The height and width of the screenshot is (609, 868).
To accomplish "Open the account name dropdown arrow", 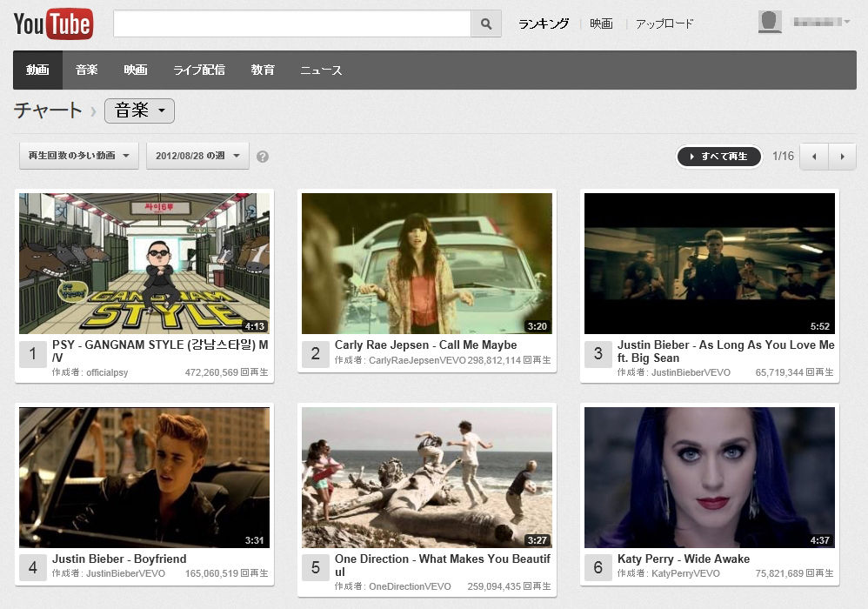I will [x=847, y=22].
